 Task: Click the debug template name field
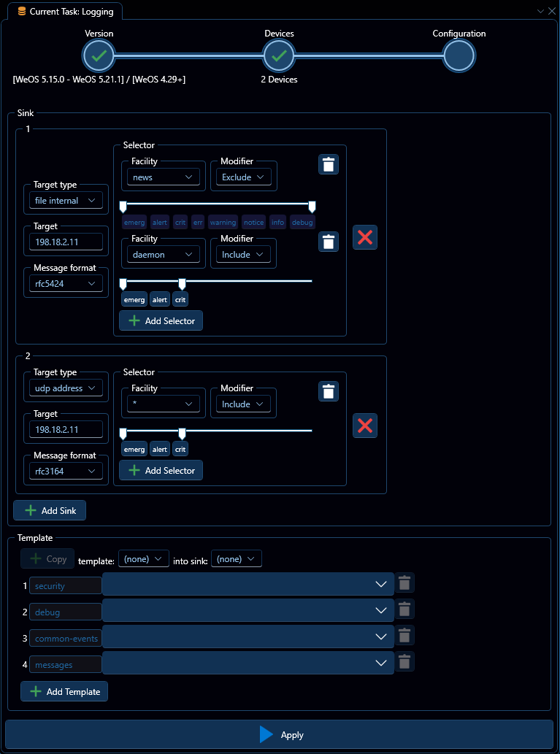click(66, 612)
